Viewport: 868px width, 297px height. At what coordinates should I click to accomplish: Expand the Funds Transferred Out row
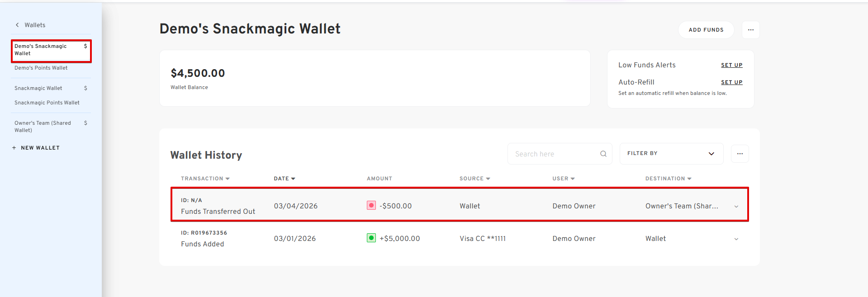coord(736,207)
